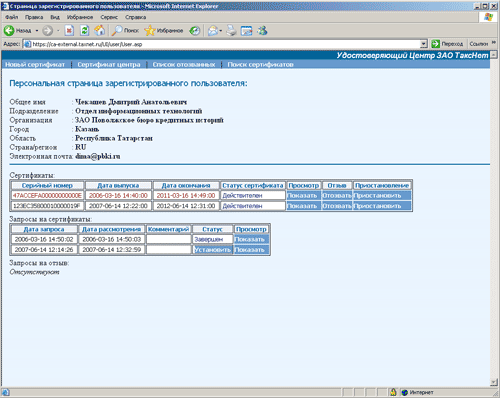Click the Ссылки links toolbar label
500x398 pixels.
tap(479, 44)
